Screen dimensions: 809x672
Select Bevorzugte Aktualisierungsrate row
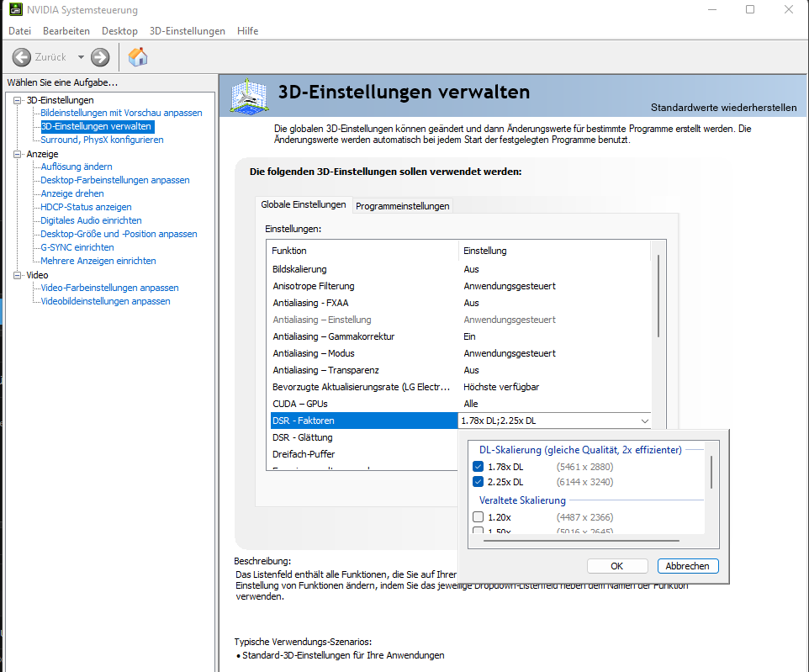pos(460,387)
